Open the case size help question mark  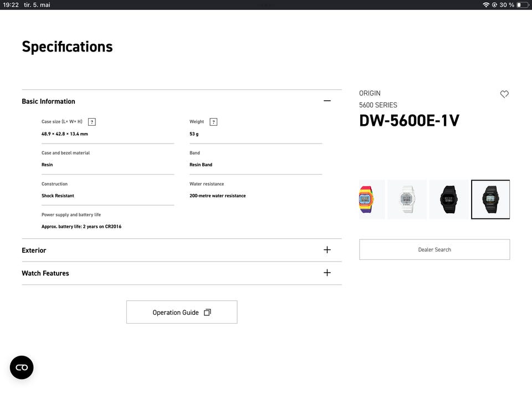click(91, 122)
